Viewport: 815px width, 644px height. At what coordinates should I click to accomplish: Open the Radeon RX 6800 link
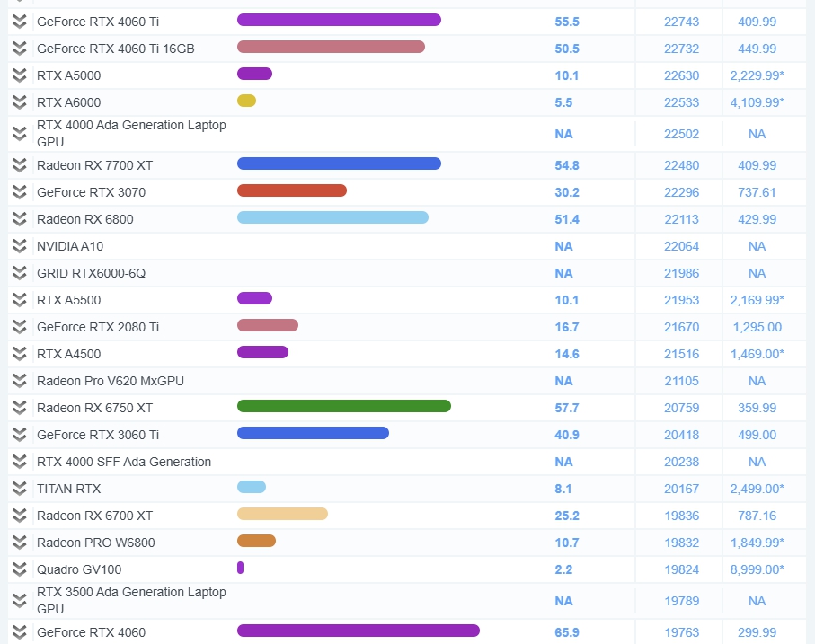[84, 220]
